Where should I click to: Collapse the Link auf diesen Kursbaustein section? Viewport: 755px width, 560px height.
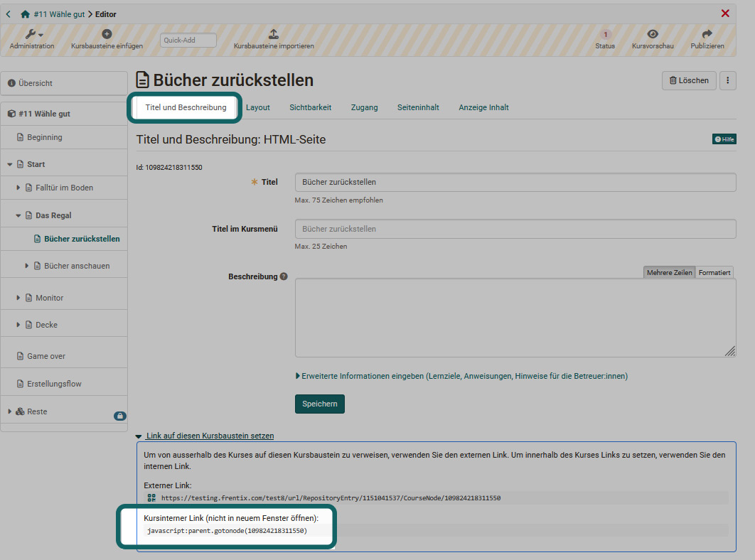pyautogui.click(x=139, y=436)
